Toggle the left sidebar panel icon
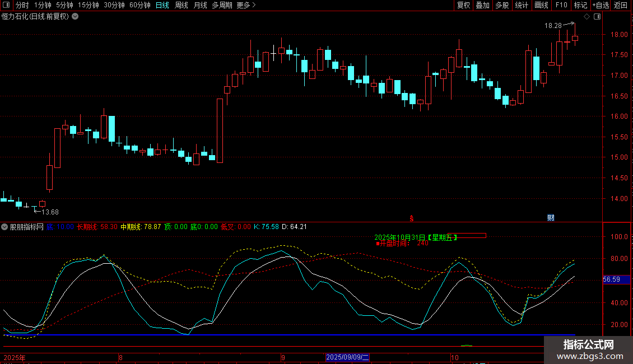633x364 pixels. click(x=7, y=5)
